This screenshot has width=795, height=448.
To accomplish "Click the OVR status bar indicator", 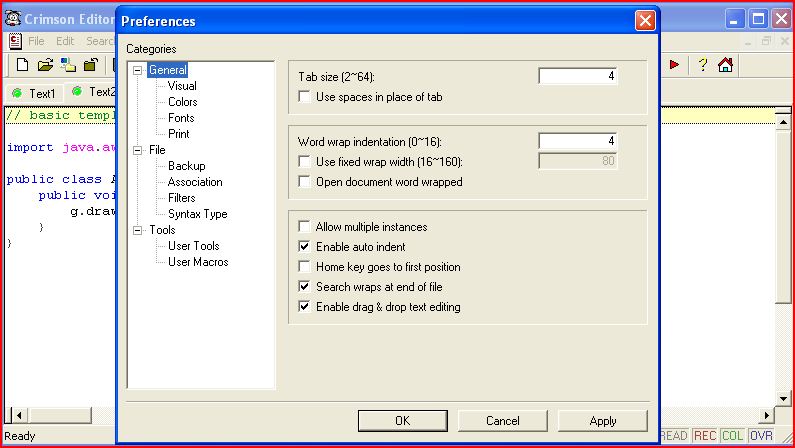I will (761, 436).
